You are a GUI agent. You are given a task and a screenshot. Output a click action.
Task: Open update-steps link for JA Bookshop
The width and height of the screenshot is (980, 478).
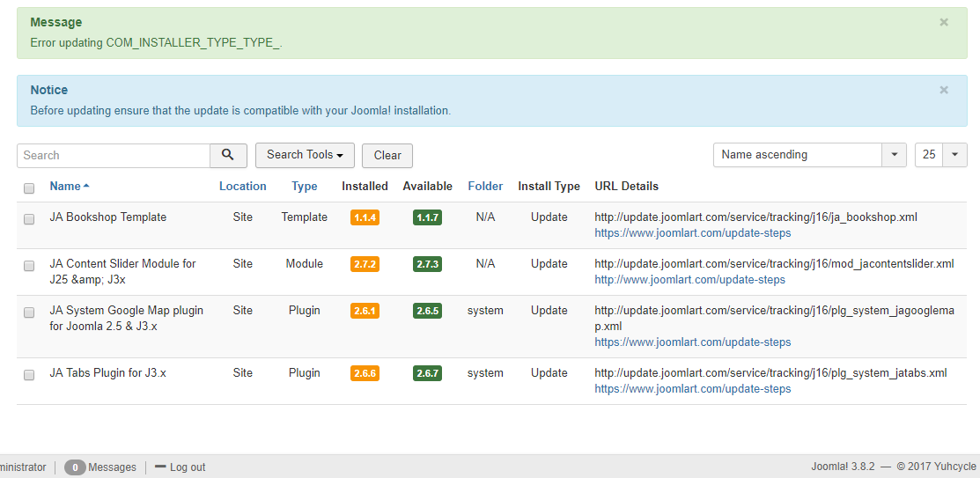692,233
